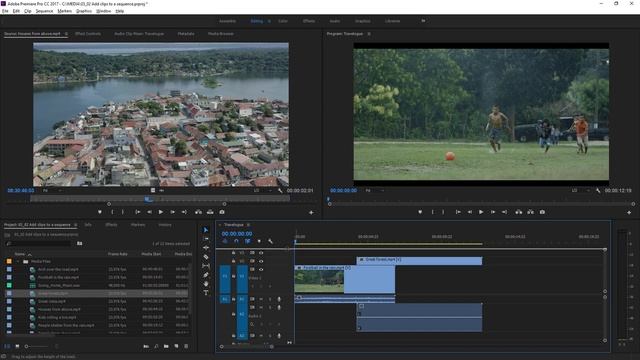Select the Pen tool
The width and height of the screenshot is (640, 360).
(206, 275)
